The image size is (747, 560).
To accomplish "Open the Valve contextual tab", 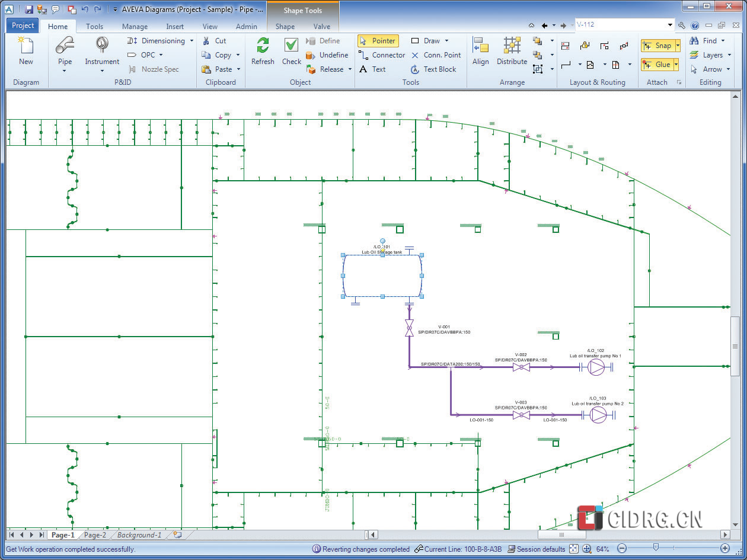I will [x=322, y=26].
